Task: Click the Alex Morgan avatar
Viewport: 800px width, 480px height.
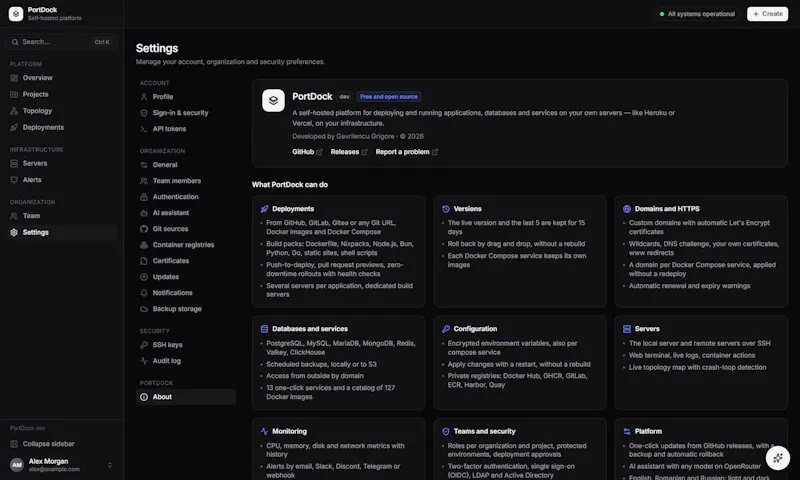Action: point(17,465)
